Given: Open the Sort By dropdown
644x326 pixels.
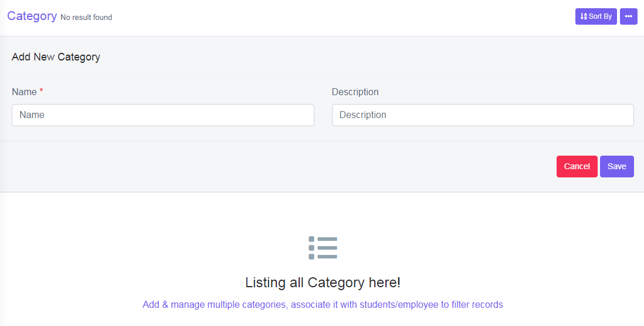Looking at the screenshot, I should pos(596,16).
